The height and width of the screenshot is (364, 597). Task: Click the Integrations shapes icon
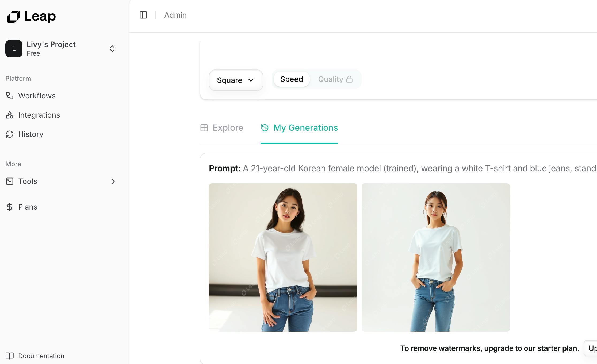[10, 115]
